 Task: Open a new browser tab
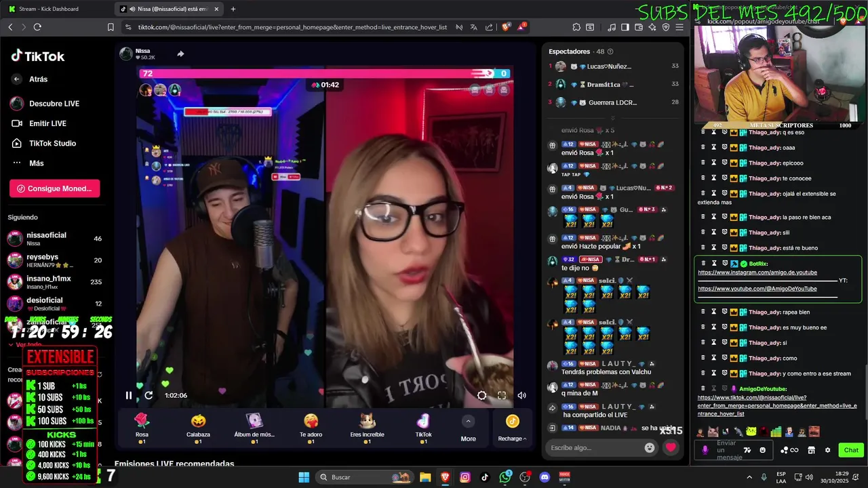coord(233,9)
